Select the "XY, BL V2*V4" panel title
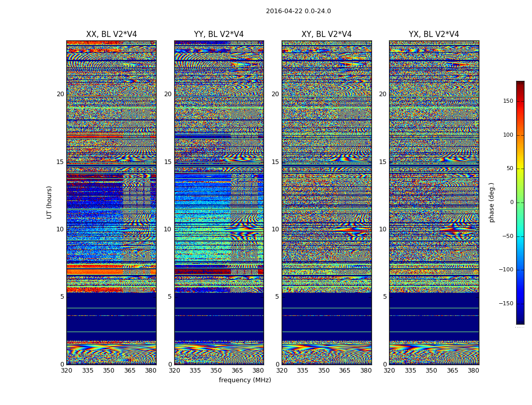 (x=327, y=34)
